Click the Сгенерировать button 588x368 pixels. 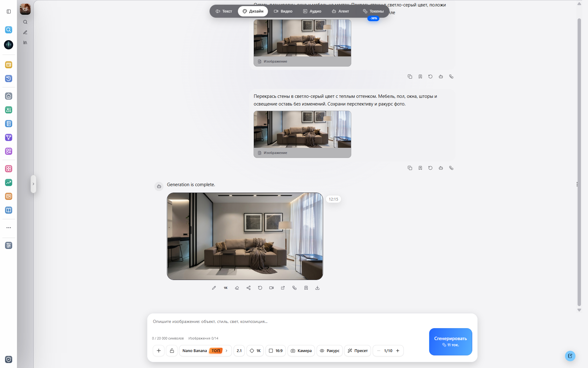(x=450, y=342)
